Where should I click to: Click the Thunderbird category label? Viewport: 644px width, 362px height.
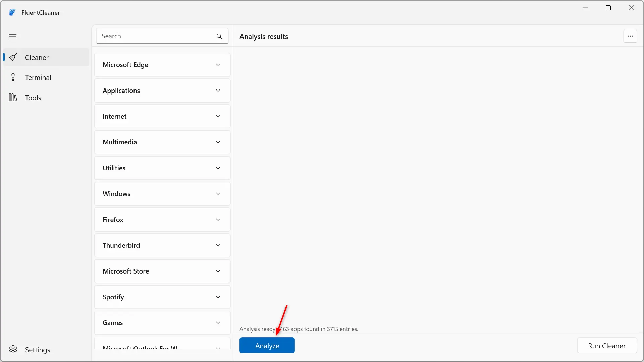coord(121,245)
